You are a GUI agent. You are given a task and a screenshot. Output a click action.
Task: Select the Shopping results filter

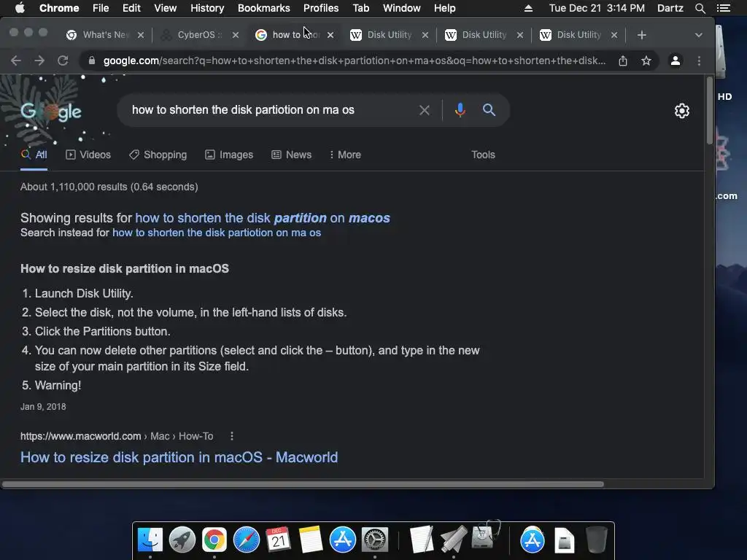click(158, 155)
